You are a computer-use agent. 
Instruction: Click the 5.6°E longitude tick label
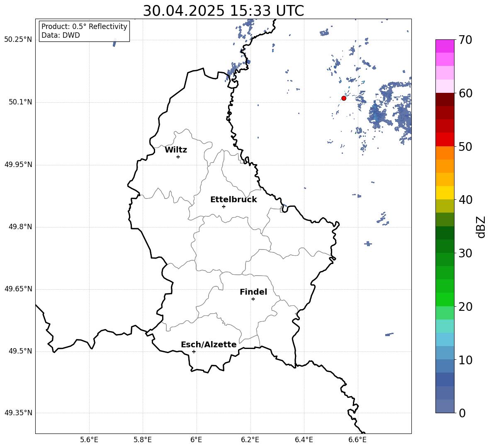tap(89, 440)
